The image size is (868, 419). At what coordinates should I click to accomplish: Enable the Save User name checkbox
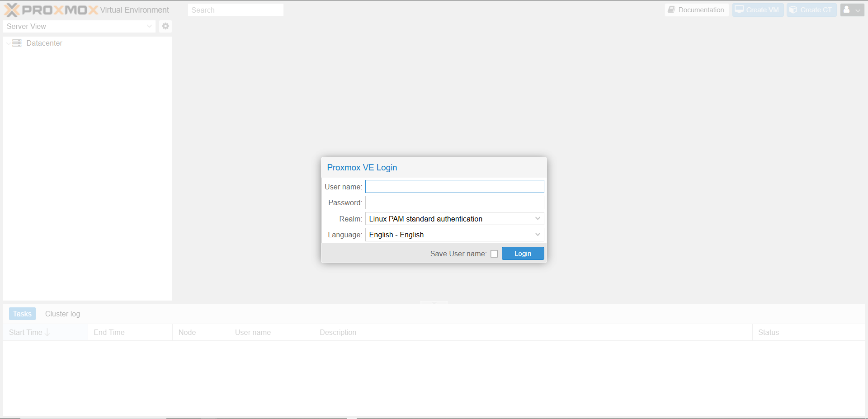click(x=494, y=254)
